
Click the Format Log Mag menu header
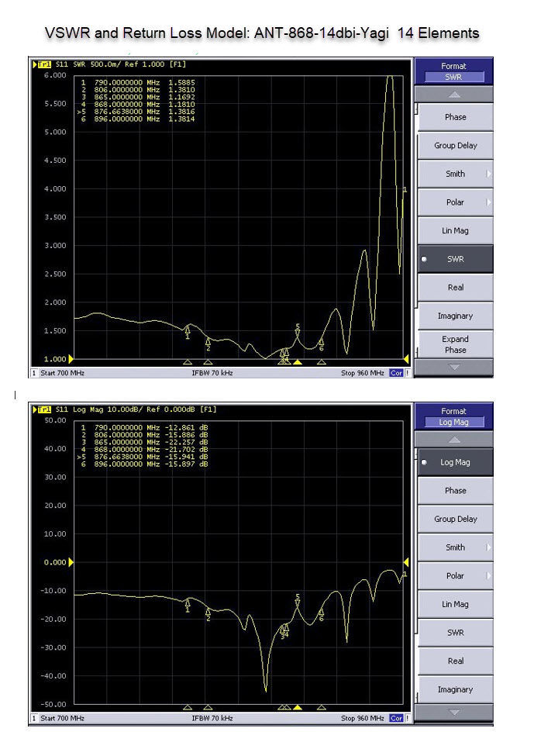[x=454, y=416]
